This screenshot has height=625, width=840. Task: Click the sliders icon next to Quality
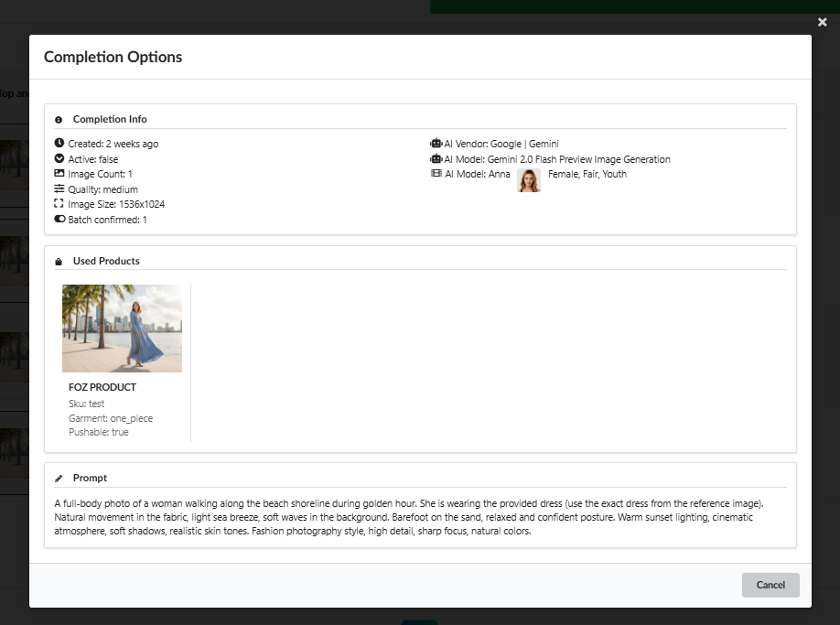click(x=59, y=189)
